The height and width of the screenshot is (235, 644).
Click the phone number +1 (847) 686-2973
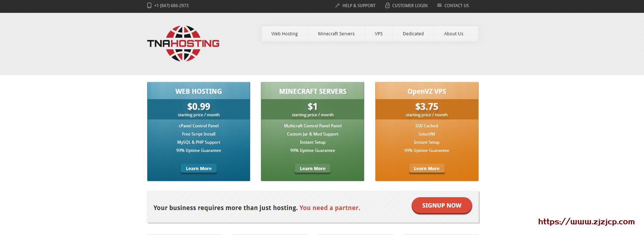coord(171,6)
